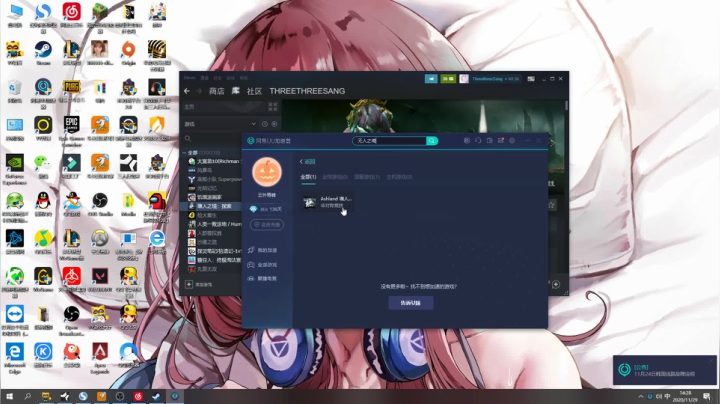This screenshot has width=720, height=404.
Task: Open Apex Legends desktop shortcut
Action: click(x=100, y=357)
